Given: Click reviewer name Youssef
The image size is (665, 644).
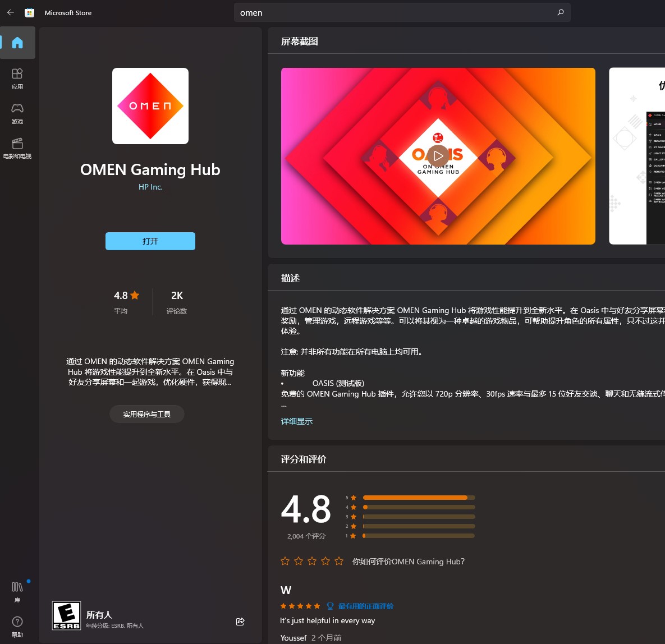Looking at the screenshot, I should [293, 638].
